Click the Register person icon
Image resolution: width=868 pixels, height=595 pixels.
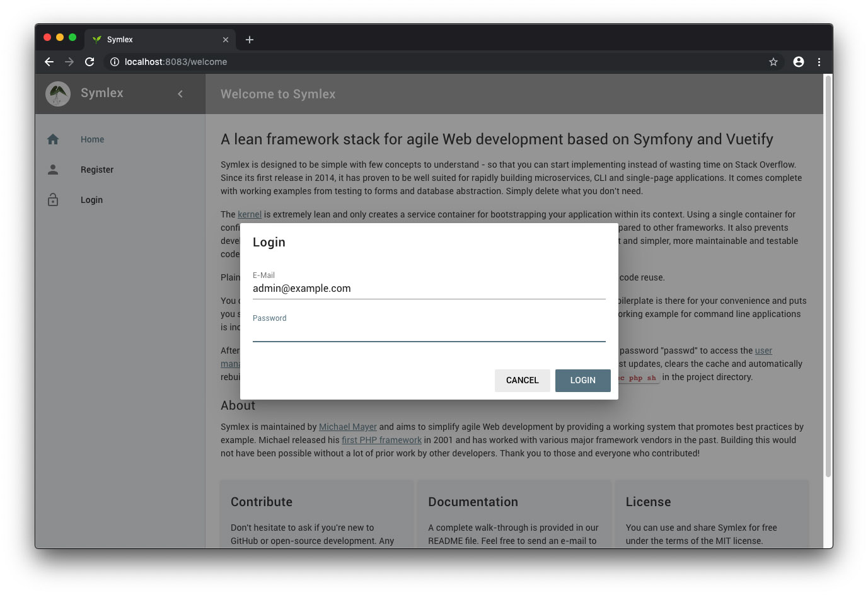(53, 170)
